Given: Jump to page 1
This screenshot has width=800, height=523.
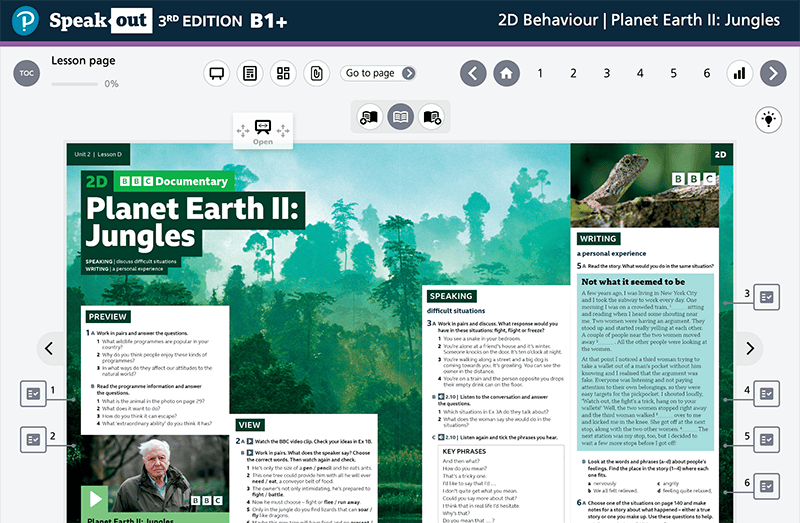Looking at the screenshot, I should click(540, 73).
